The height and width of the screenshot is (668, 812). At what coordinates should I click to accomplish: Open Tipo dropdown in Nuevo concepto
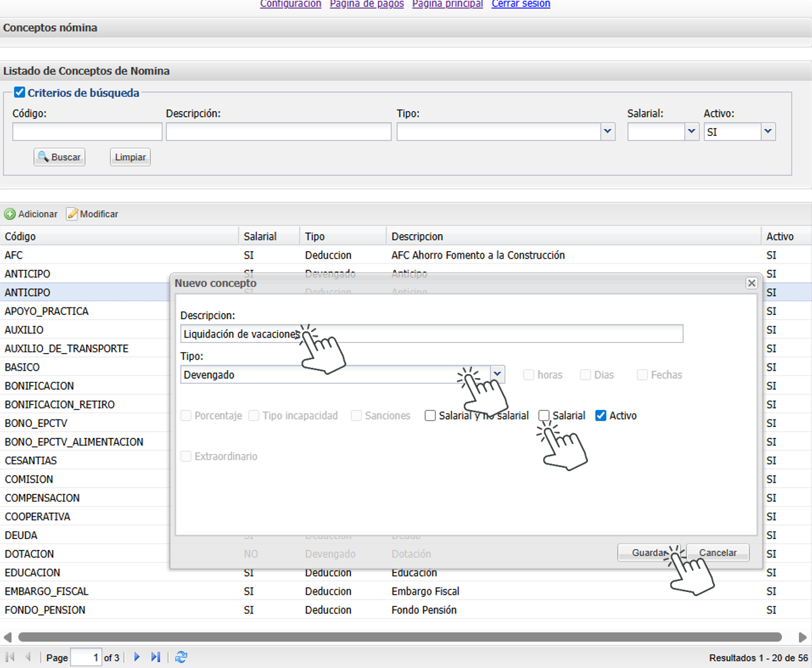498,374
